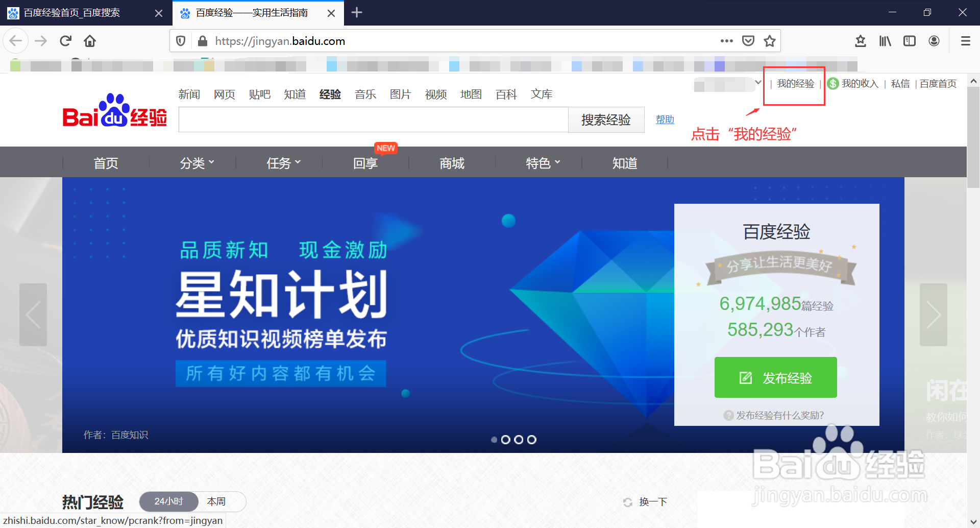This screenshot has width=980, height=528.
Task: Click the green 发布经验 button
Action: pyautogui.click(x=776, y=377)
